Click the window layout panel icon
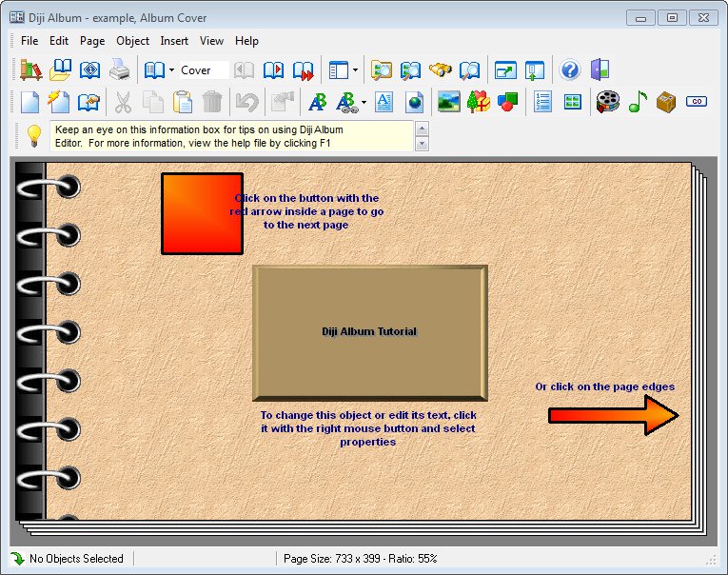Viewport: 728px width, 575px height. point(339,70)
